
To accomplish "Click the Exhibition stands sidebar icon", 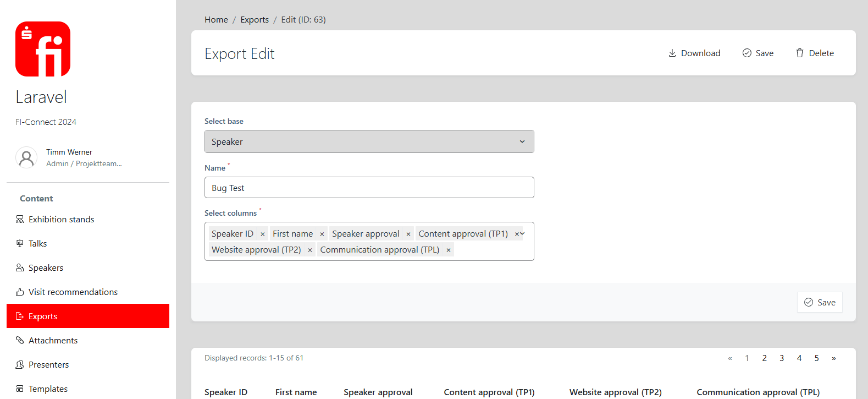I will (20, 219).
